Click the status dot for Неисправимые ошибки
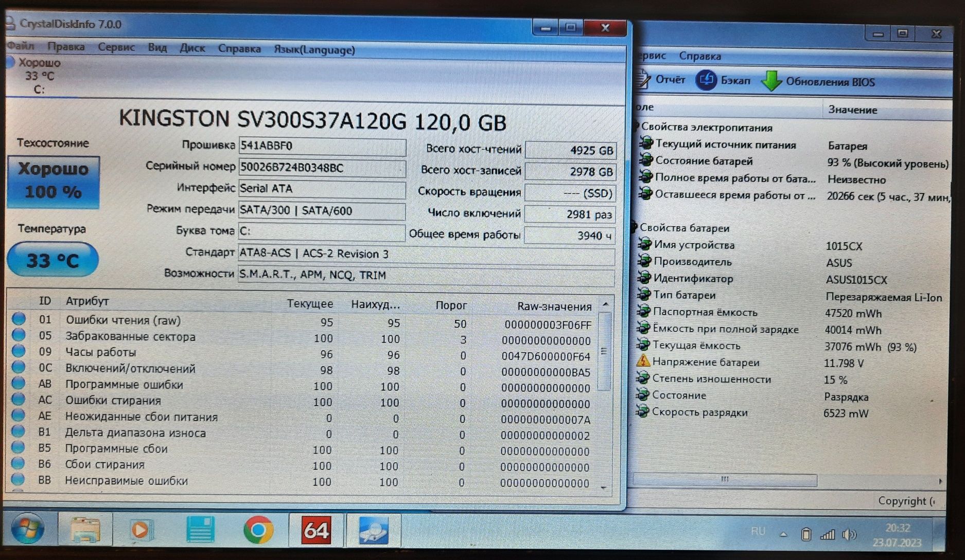965x560 pixels. 18,479
